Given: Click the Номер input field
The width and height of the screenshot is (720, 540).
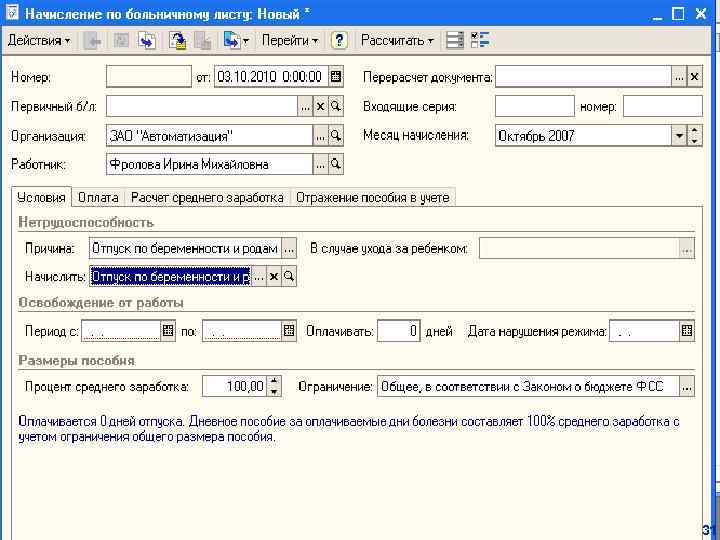Looking at the screenshot, I should [x=149, y=77].
